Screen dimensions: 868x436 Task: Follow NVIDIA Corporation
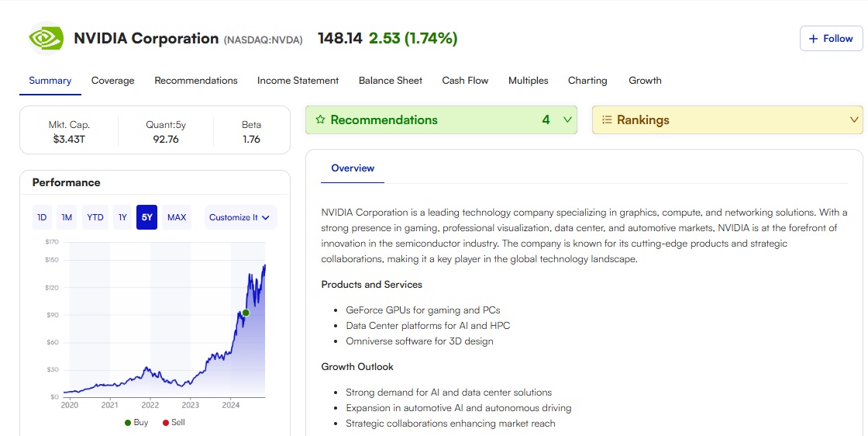pyautogui.click(x=831, y=39)
